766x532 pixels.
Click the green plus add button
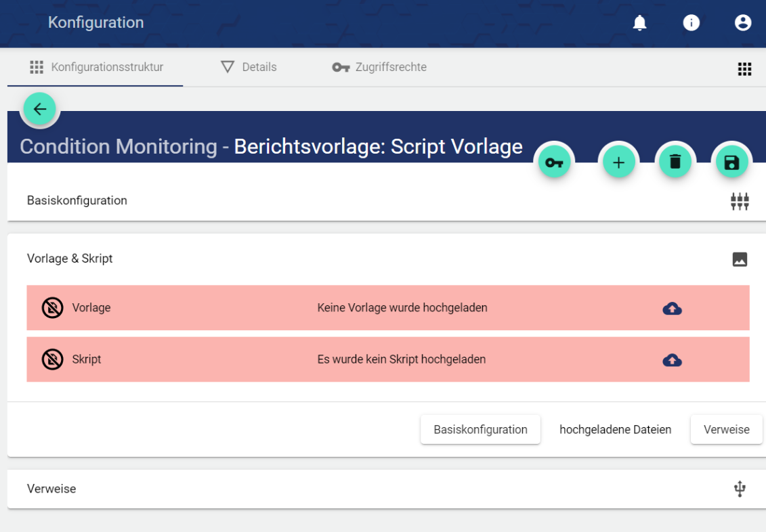pyautogui.click(x=618, y=162)
